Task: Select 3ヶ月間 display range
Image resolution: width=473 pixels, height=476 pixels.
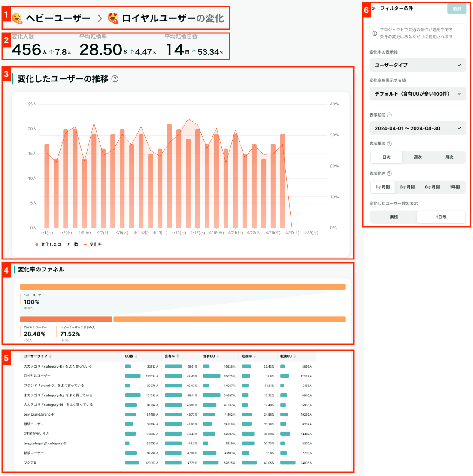Action: 407,187
